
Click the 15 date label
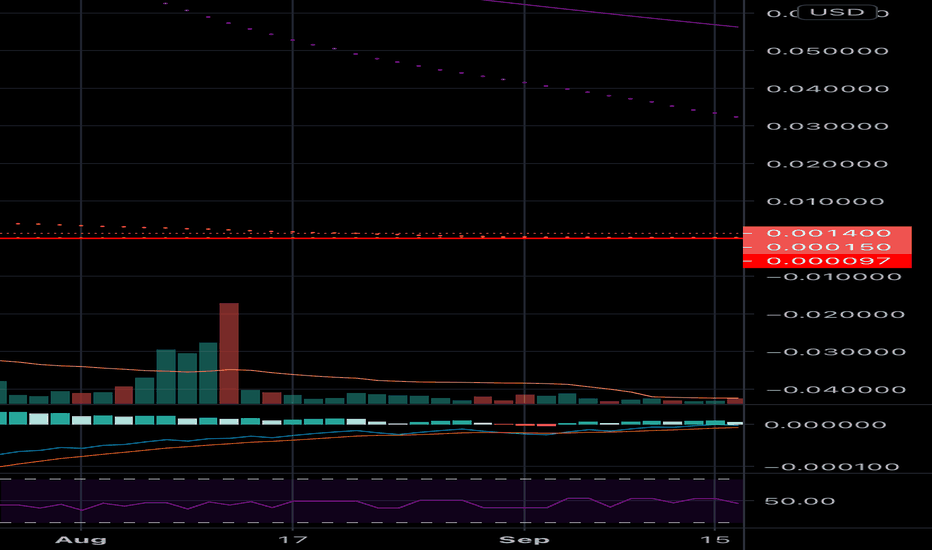(714, 539)
